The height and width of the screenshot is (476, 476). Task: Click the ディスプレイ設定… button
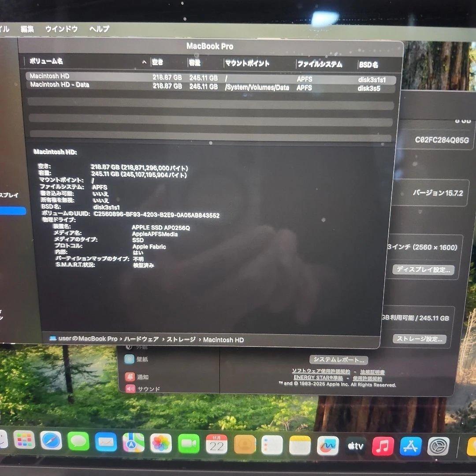[x=423, y=270]
